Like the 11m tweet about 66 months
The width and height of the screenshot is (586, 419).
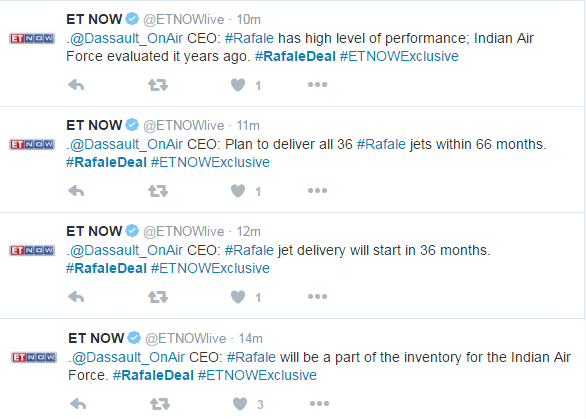[238, 191]
